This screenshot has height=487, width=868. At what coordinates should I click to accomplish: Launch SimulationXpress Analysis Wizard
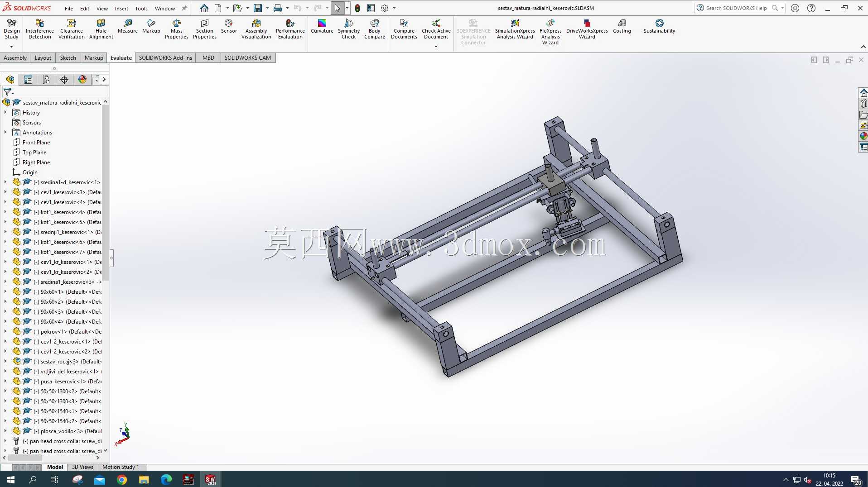[515, 29]
